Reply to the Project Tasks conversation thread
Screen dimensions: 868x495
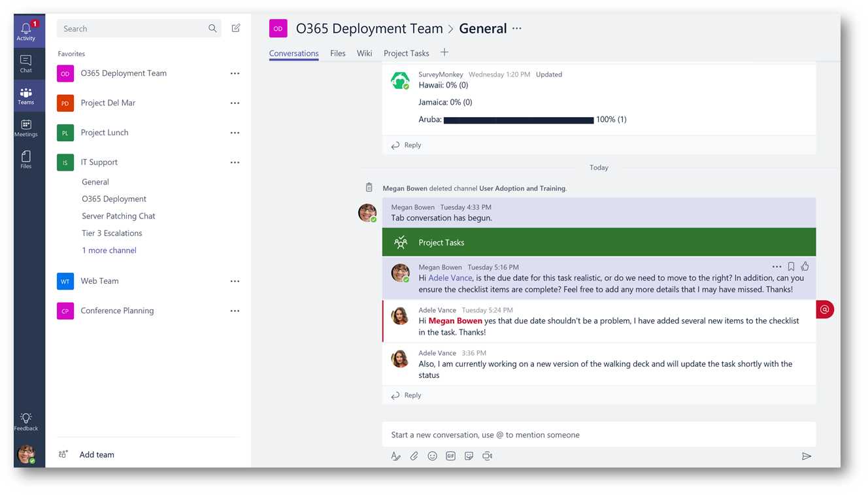tap(407, 396)
